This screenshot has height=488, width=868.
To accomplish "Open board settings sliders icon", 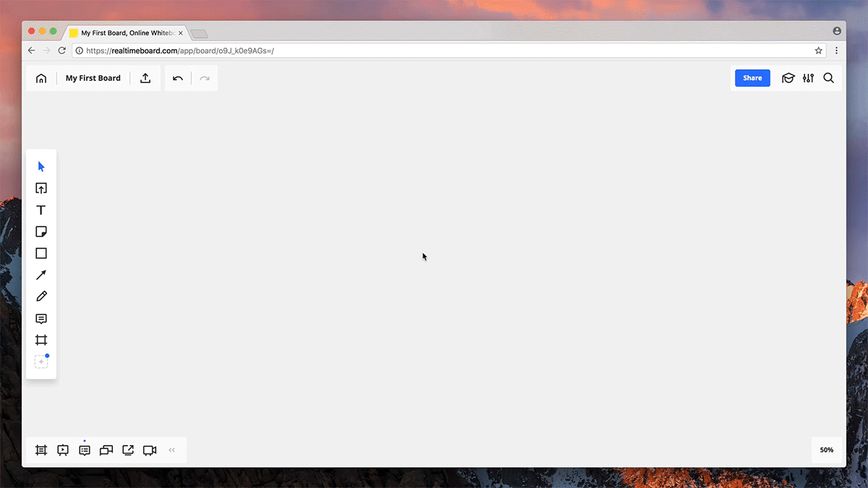I will tap(809, 78).
